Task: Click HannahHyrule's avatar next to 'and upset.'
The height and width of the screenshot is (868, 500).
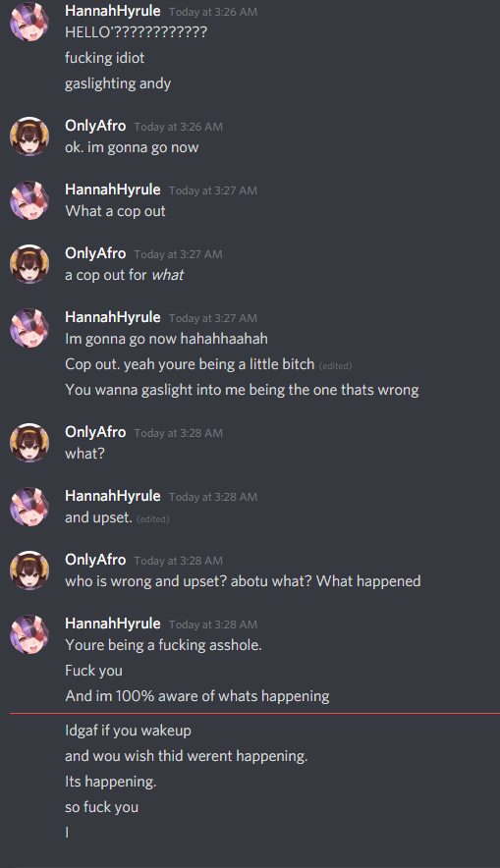Action: [29, 507]
